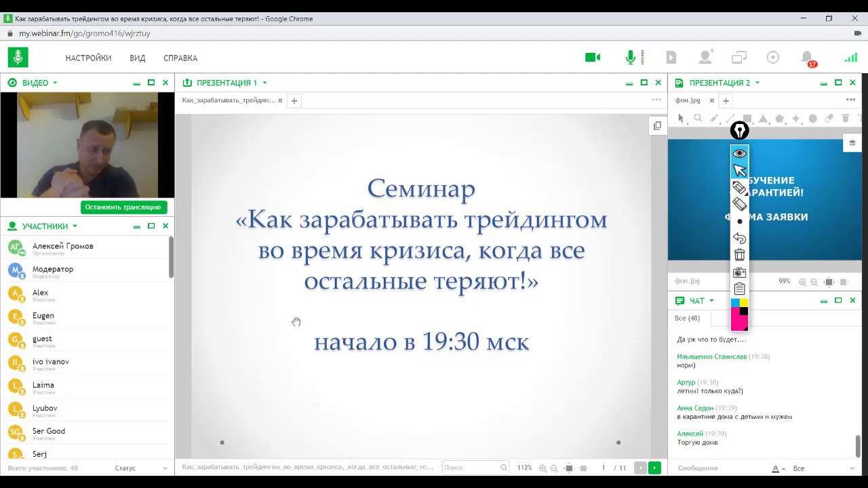Open the СПРАВКА menu
Viewport: 868px width, 488px height.
coord(180,58)
